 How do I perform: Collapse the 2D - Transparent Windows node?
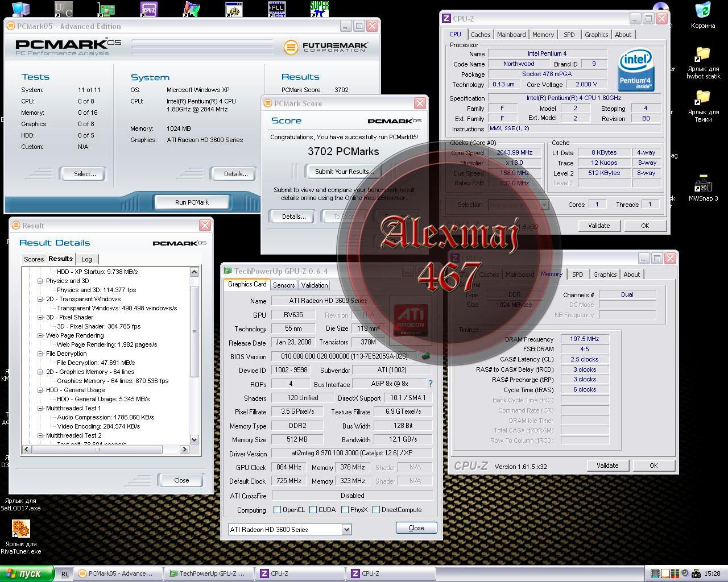(x=40, y=299)
